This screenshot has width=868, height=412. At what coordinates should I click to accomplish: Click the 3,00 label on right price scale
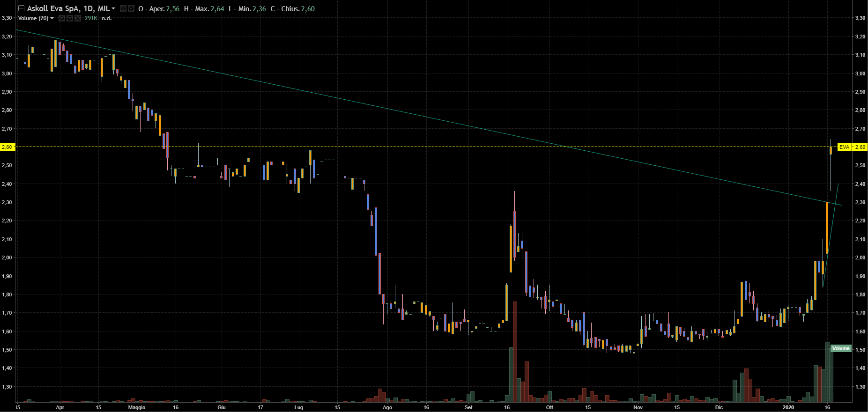point(860,74)
